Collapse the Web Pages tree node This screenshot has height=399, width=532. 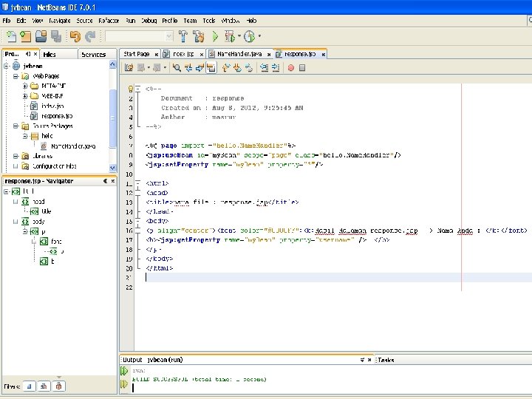pos(16,76)
